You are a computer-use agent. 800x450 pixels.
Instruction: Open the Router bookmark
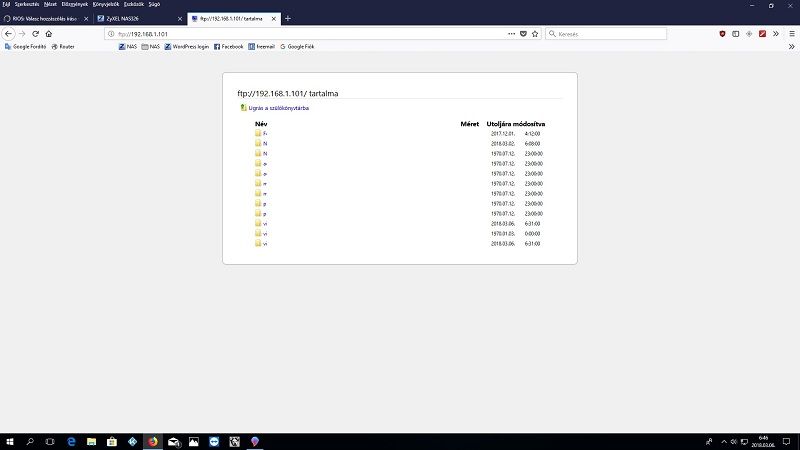pyautogui.click(x=63, y=46)
